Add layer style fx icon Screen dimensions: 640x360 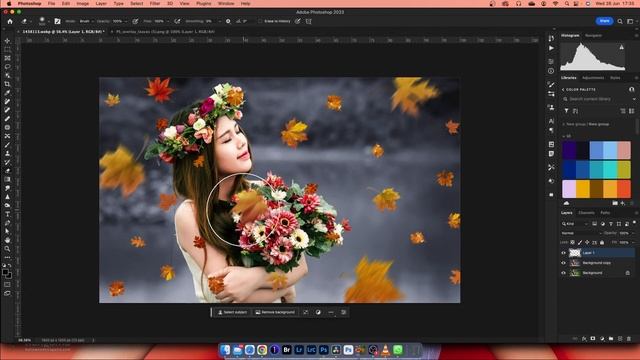(x=584, y=339)
